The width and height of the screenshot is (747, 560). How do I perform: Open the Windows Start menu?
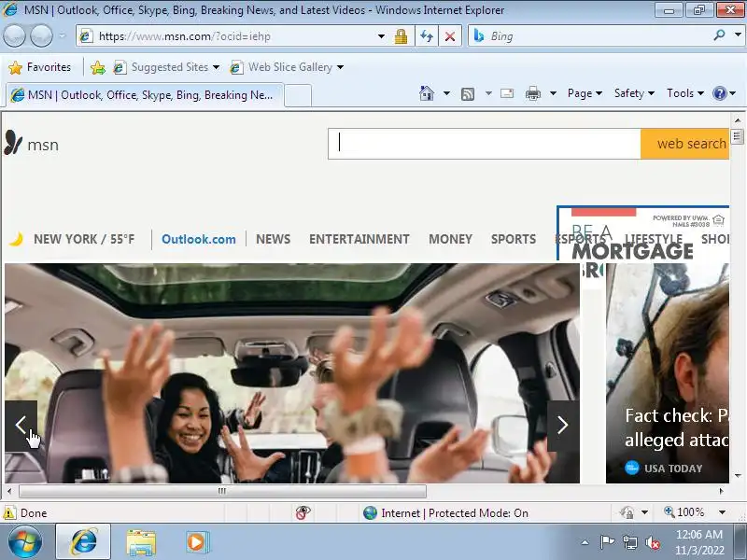pyautogui.click(x=24, y=542)
